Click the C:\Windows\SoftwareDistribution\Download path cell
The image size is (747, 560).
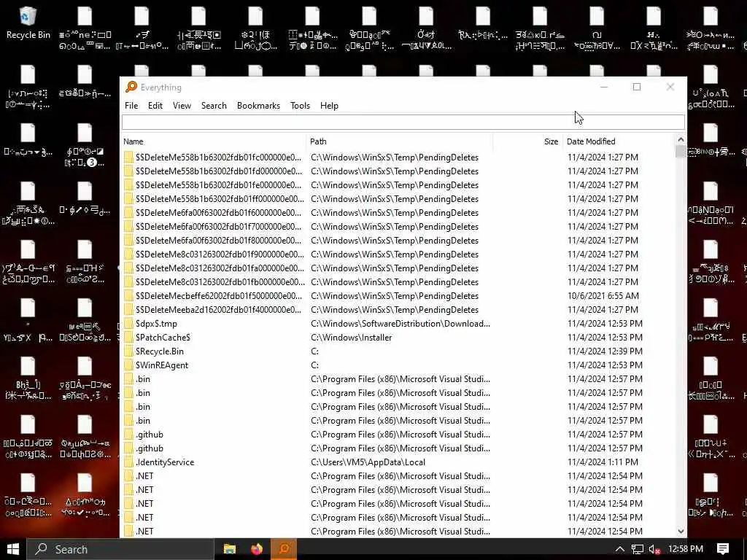pyautogui.click(x=400, y=324)
